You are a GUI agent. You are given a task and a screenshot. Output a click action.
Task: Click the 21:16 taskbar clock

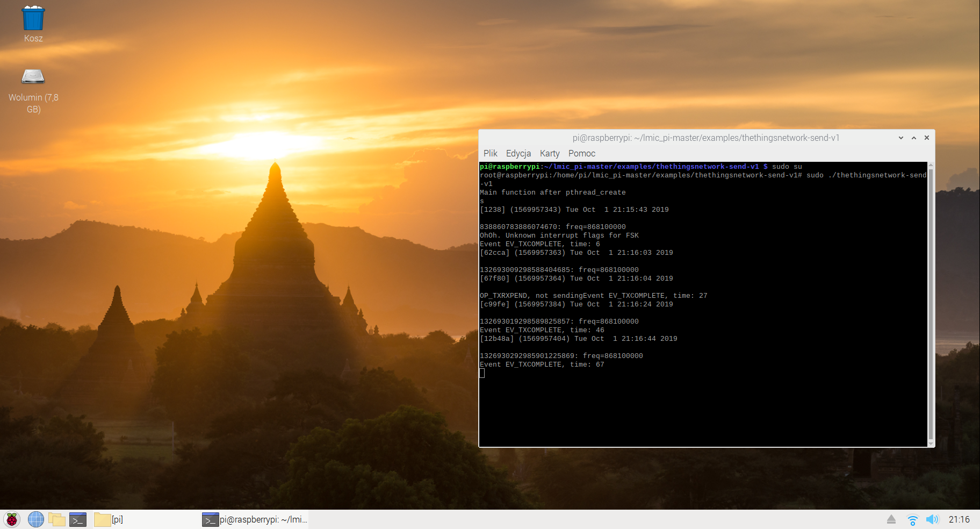959,519
